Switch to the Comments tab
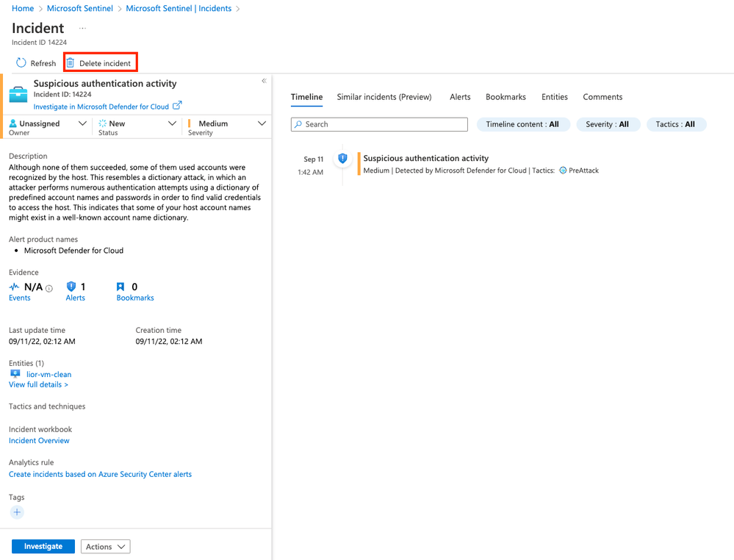Screen dimensions: 734x560 pyautogui.click(x=602, y=97)
